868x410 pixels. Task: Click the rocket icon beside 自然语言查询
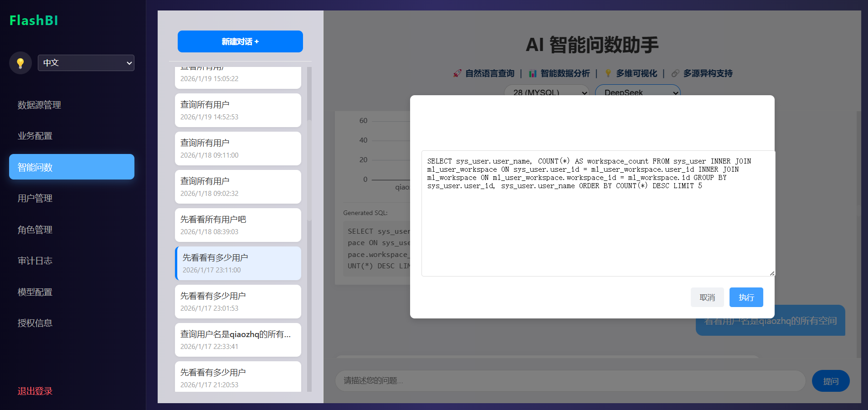tap(457, 73)
